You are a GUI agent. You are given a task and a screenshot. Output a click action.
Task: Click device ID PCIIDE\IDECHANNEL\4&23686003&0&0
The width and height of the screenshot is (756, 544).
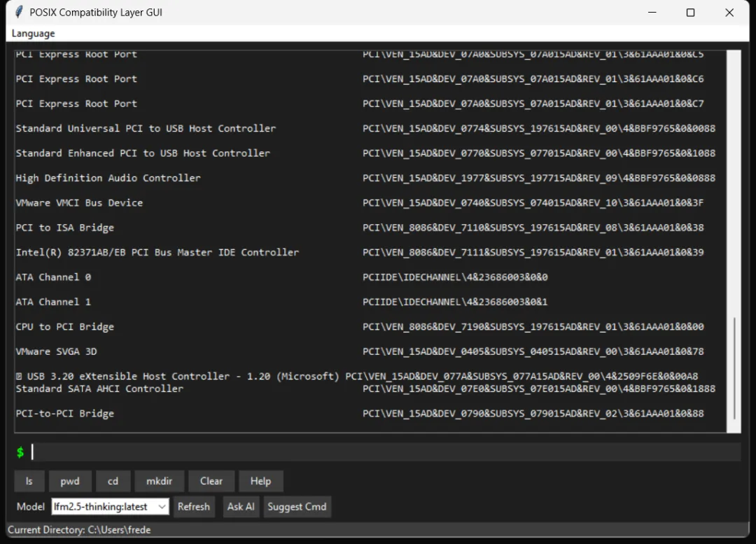click(x=455, y=277)
